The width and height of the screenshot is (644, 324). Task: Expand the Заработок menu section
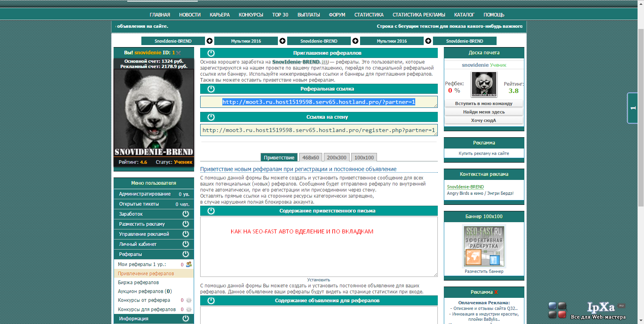pyautogui.click(x=154, y=214)
